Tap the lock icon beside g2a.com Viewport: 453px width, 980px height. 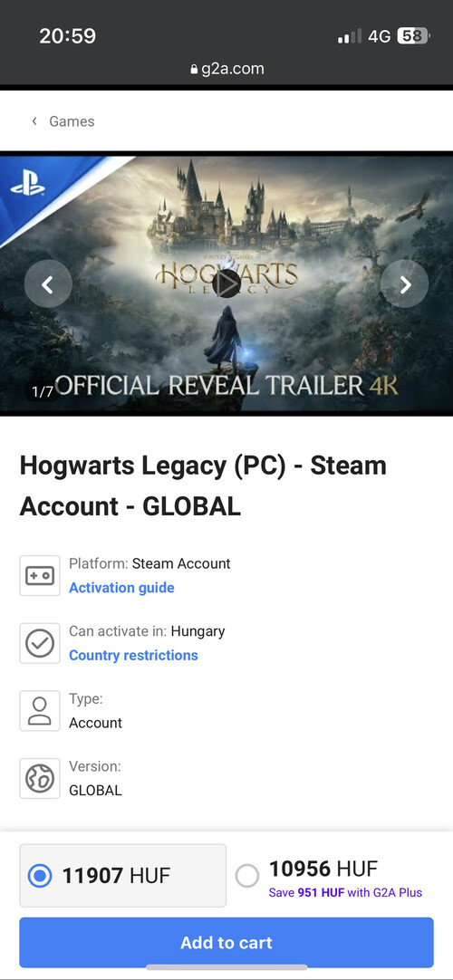(194, 70)
